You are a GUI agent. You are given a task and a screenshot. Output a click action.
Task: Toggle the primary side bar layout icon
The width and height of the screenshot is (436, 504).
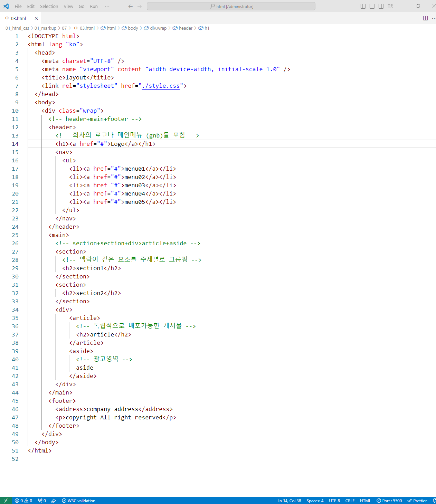point(363,6)
